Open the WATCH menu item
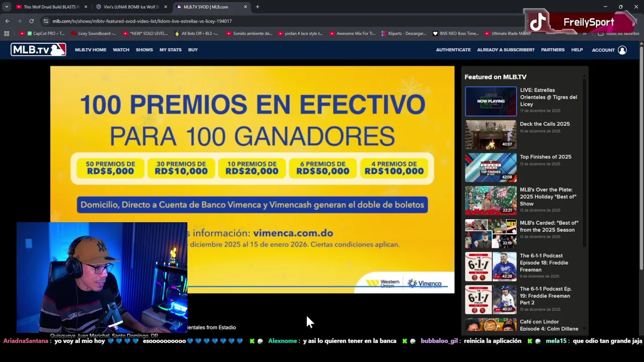 click(121, 50)
